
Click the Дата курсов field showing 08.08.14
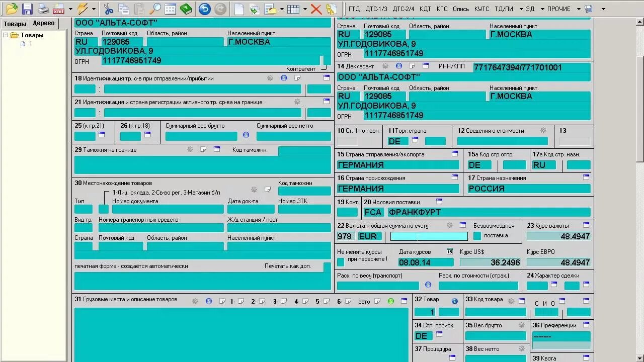click(426, 262)
